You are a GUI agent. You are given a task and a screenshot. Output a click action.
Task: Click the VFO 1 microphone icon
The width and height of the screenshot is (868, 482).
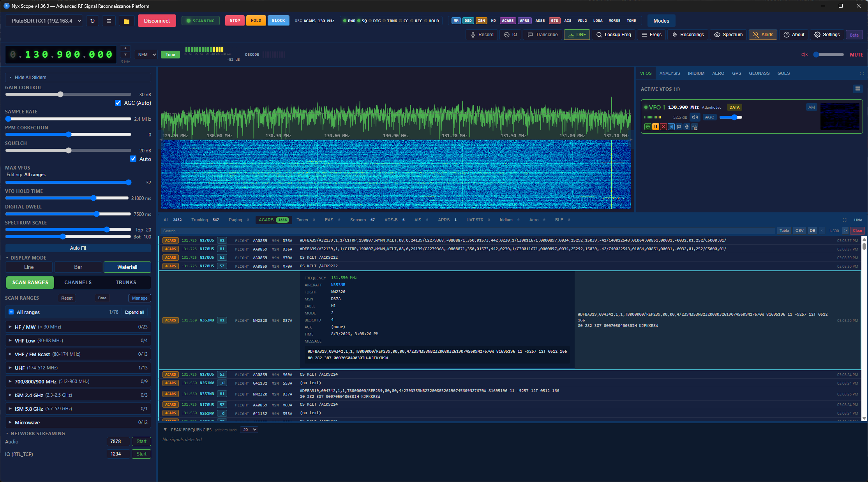tap(687, 127)
